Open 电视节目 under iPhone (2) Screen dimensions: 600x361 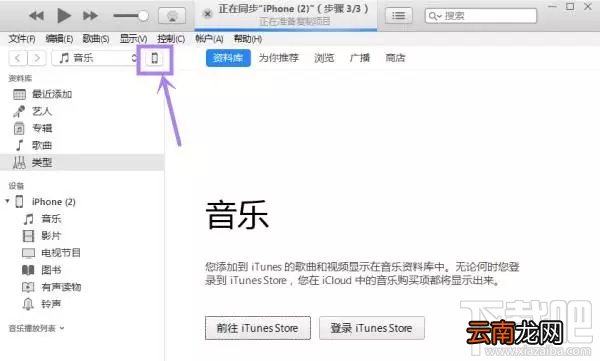pos(82,253)
